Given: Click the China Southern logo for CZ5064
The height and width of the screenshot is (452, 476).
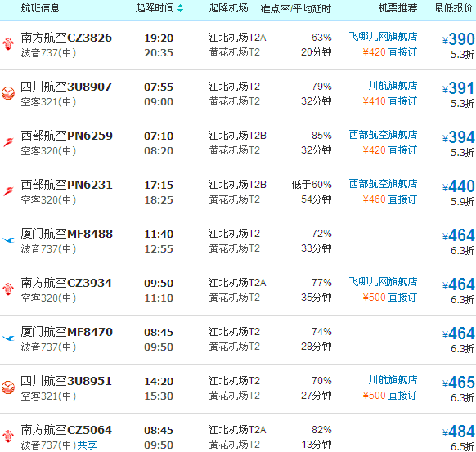Looking at the screenshot, I should (x=8, y=436).
